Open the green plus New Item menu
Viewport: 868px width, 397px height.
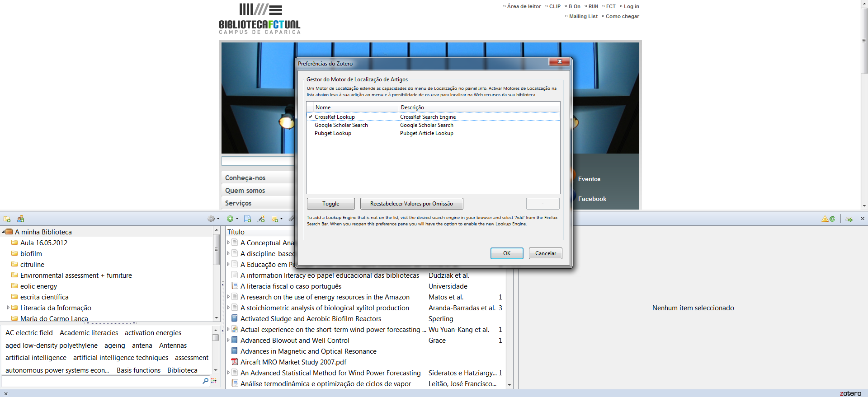(x=232, y=219)
